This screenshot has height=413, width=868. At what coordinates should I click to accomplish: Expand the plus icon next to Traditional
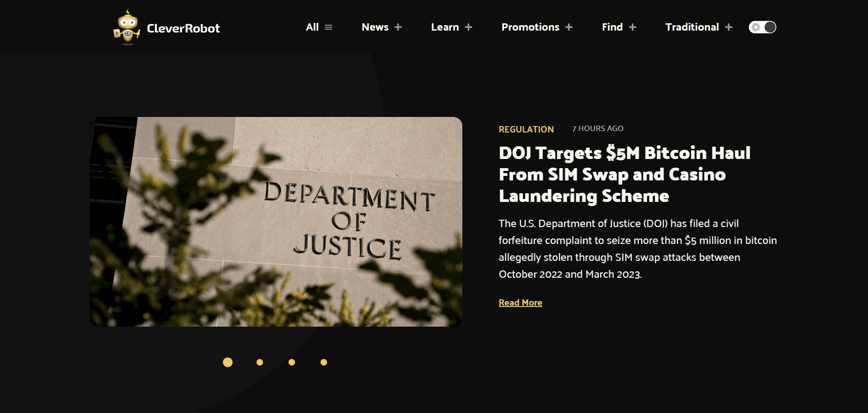tap(729, 27)
